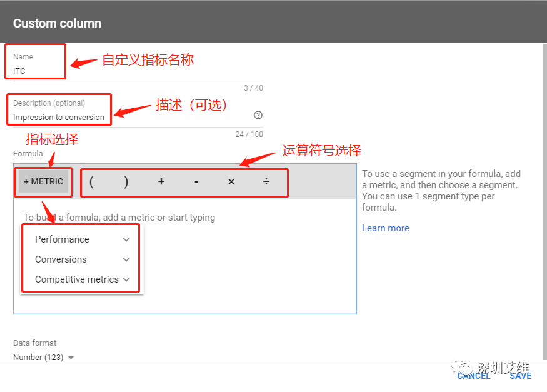
Task: Insert a close parenthesis operator
Action: pyautogui.click(x=126, y=182)
